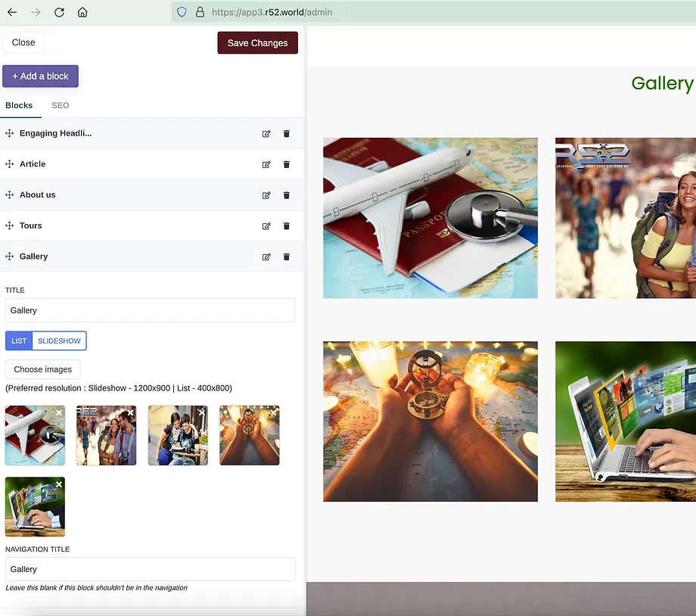Screen dimensions: 696x616
Task: Remove the airplane passport thumbnail image
Action: tap(59, 412)
